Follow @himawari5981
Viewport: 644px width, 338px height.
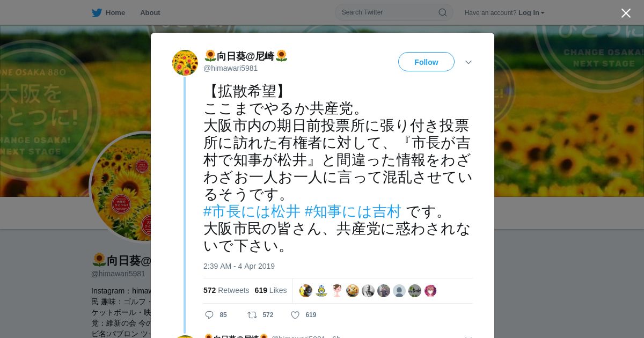point(426,62)
